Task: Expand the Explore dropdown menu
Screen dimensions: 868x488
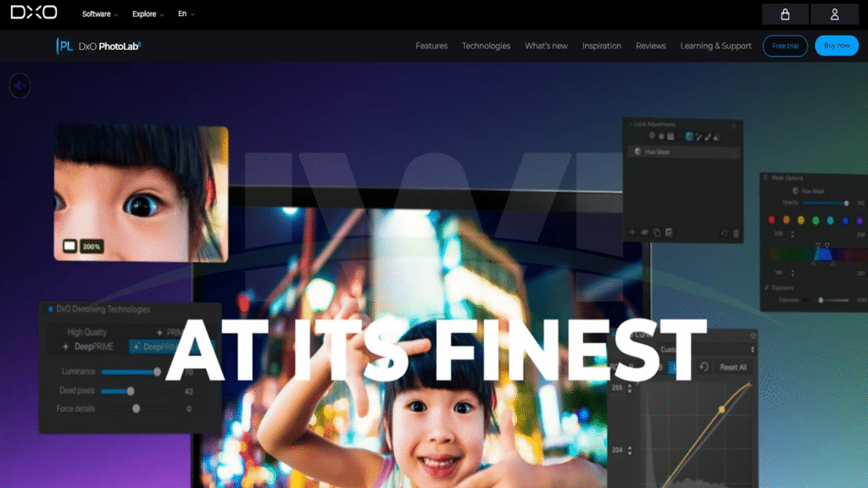Action: (147, 14)
